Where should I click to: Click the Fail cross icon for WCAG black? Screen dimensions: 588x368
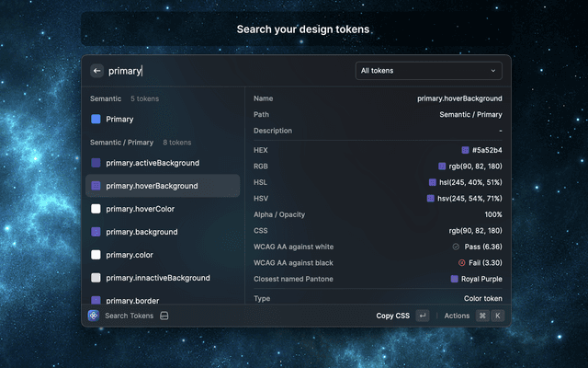[x=461, y=262]
